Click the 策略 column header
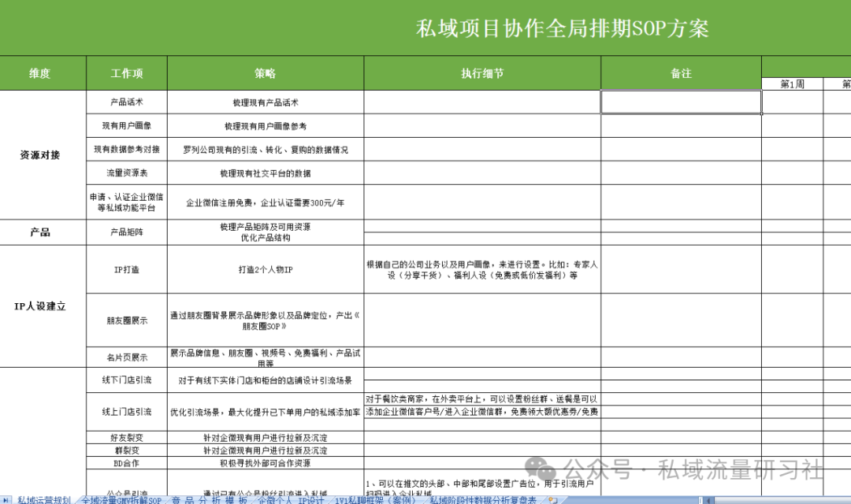The width and height of the screenshot is (851, 504). coord(266,73)
